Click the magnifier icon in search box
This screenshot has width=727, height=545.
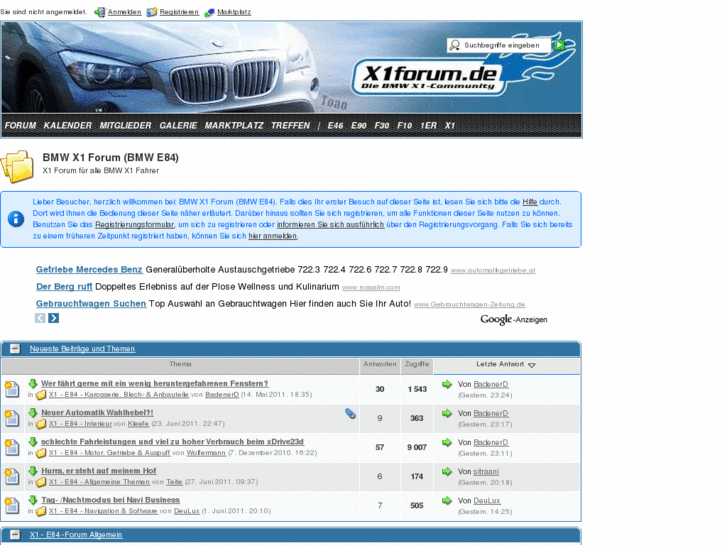455,45
